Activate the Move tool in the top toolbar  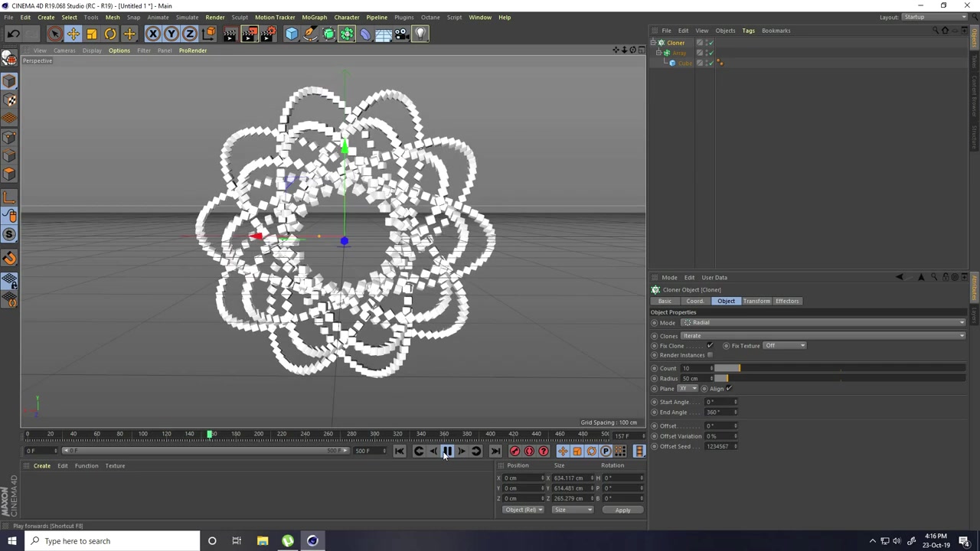coord(73,34)
